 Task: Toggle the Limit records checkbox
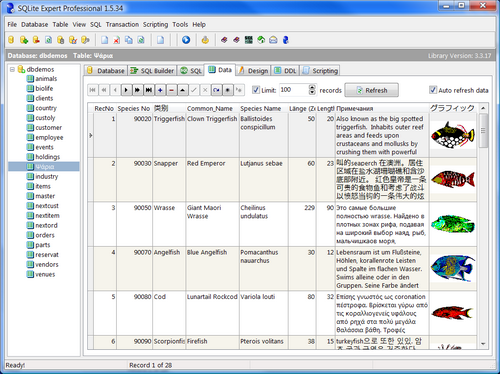[256, 90]
